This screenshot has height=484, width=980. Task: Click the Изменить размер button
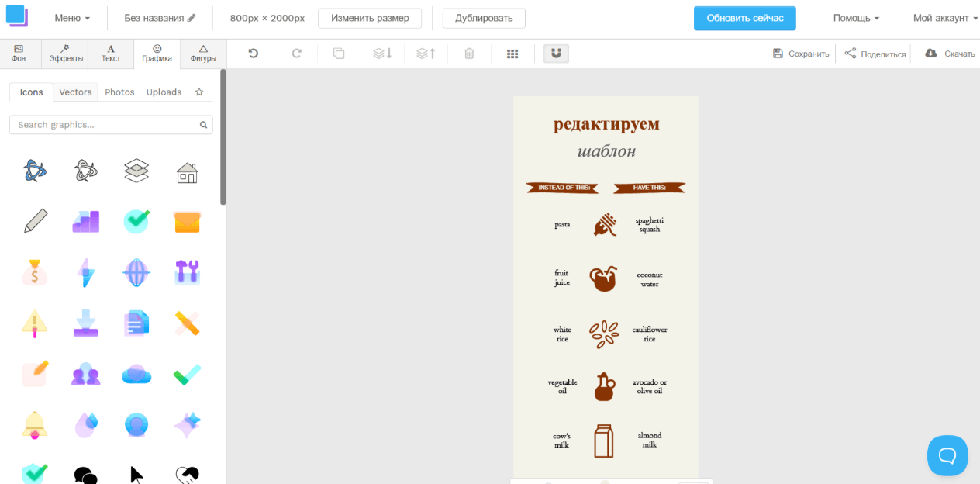pos(370,18)
